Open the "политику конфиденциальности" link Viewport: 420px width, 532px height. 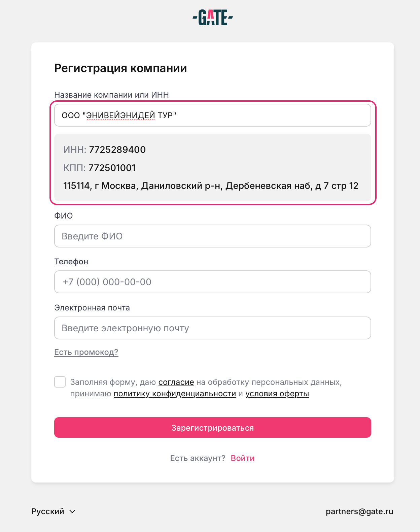(x=175, y=394)
